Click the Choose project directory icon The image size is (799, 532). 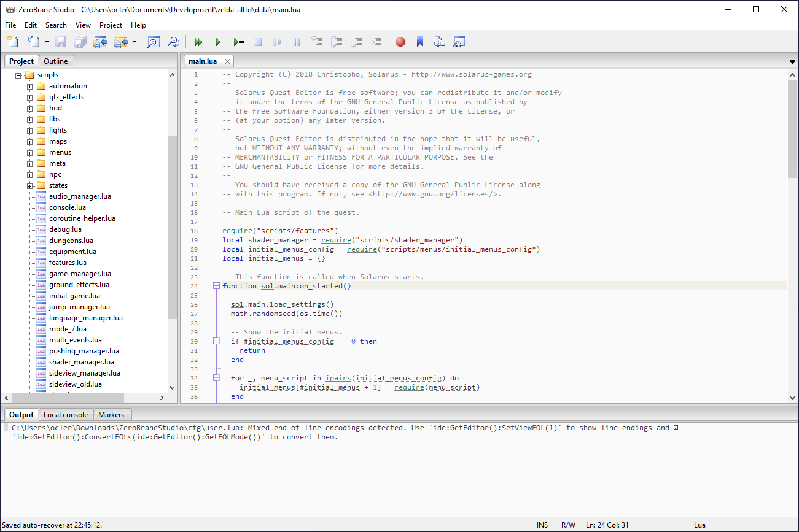[120, 42]
